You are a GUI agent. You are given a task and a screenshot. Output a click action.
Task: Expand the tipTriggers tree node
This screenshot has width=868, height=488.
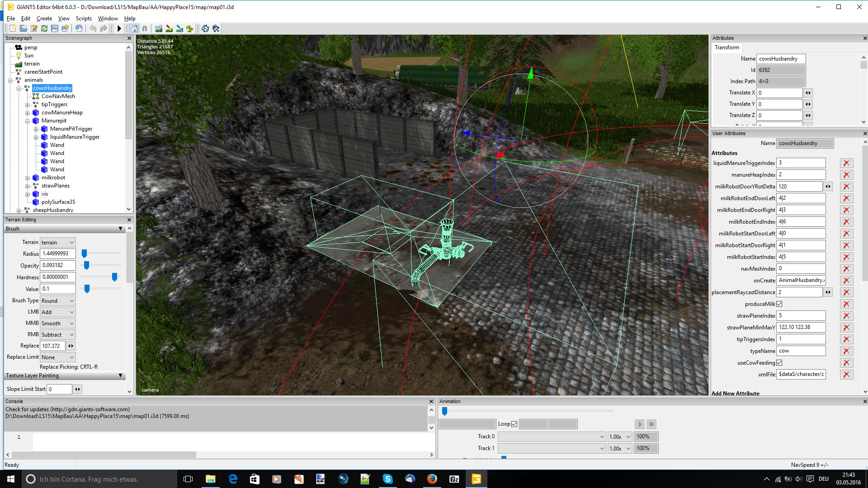coord(28,105)
